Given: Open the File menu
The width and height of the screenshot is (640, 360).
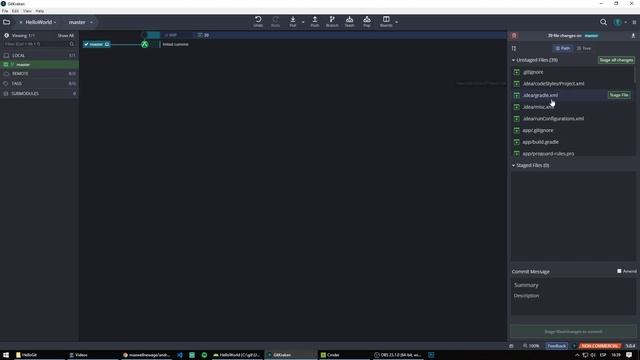Looking at the screenshot, I should click(x=5, y=11).
